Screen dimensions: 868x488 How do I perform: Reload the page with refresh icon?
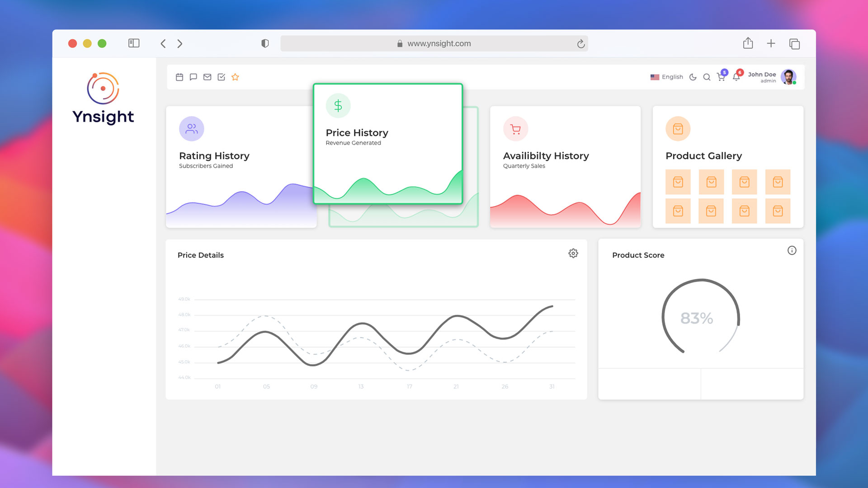tap(581, 44)
